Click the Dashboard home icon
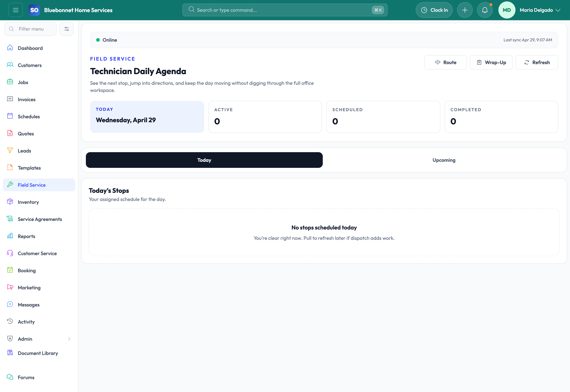570x392 pixels. click(x=10, y=48)
